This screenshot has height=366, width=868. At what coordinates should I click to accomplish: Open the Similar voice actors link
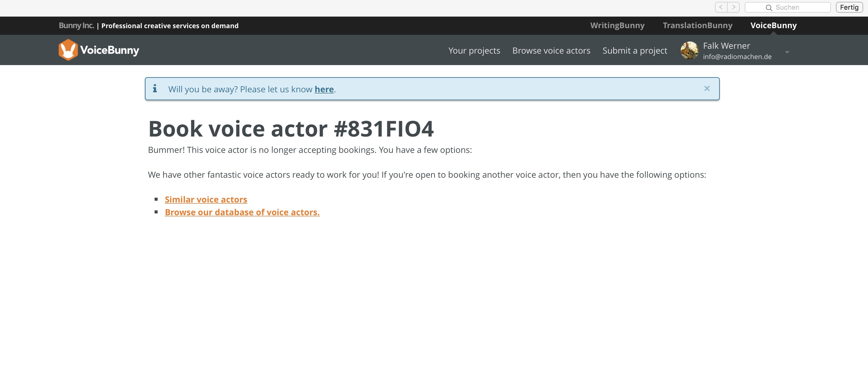[x=206, y=199]
